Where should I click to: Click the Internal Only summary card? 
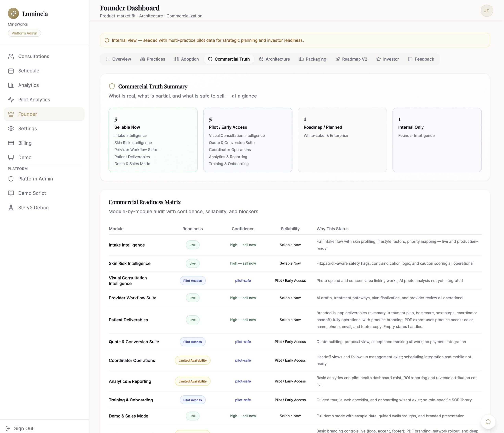[437, 140]
